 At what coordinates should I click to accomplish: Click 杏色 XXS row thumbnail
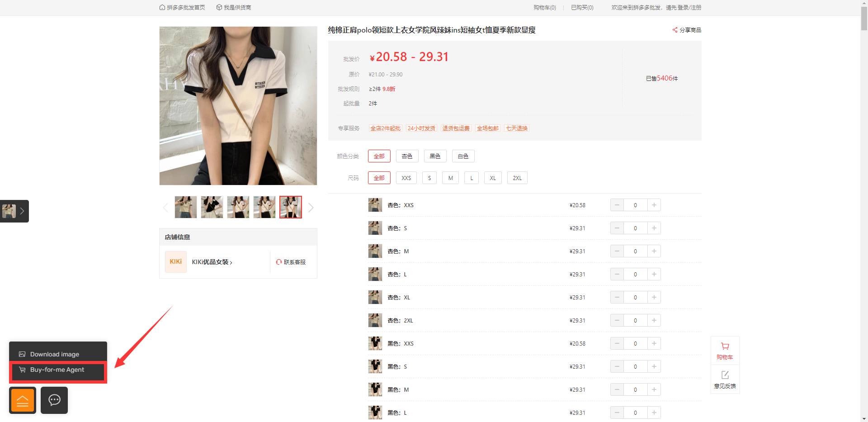tap(375, 205)
